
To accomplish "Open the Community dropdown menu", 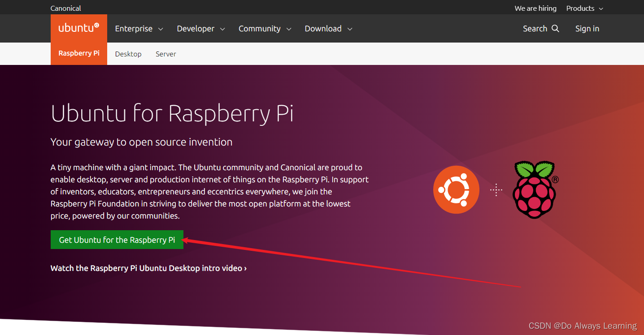I will 265,29.
